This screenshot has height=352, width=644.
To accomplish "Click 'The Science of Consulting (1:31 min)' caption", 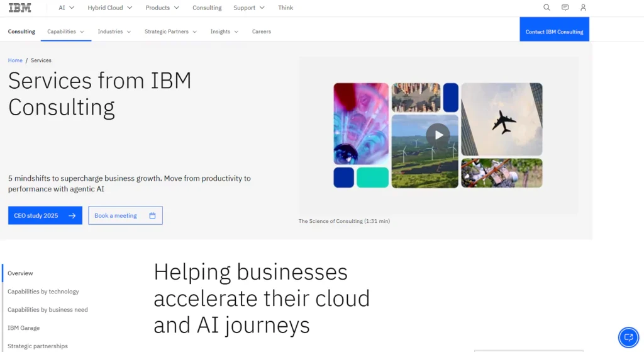I will point(344,221).
